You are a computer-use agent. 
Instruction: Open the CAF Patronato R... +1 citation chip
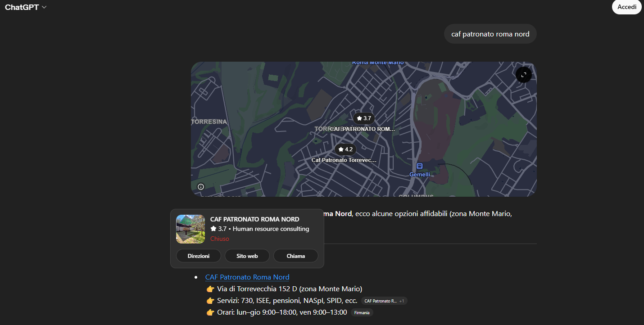pyautogui.click(x=384, y=301)
